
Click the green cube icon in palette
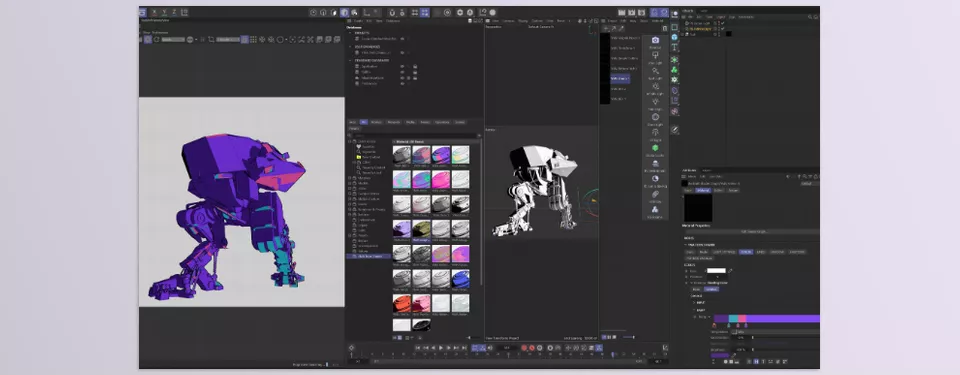pos(655,148)
